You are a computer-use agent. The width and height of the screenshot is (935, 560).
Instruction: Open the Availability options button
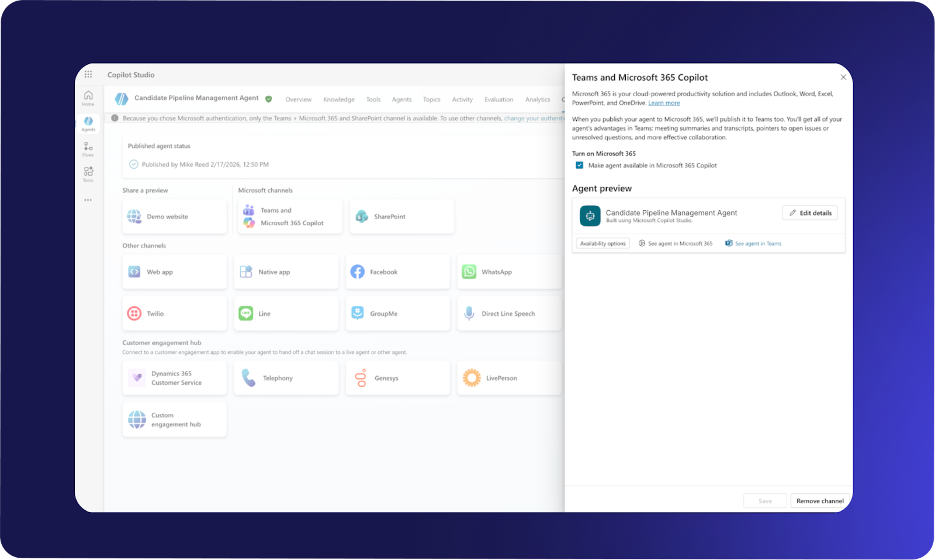click(602, 244)
